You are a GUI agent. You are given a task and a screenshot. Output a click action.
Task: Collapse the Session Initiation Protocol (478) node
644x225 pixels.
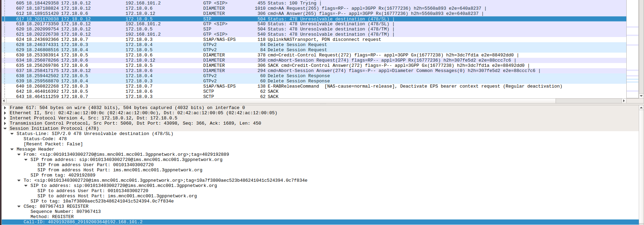point(5,128)
